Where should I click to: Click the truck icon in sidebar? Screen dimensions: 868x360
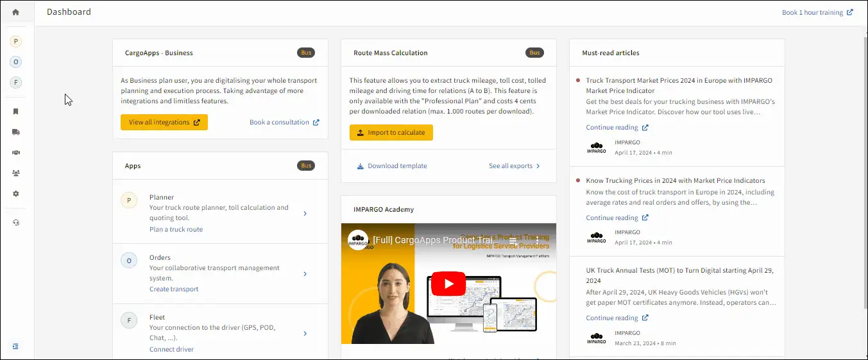coord(16,132)
